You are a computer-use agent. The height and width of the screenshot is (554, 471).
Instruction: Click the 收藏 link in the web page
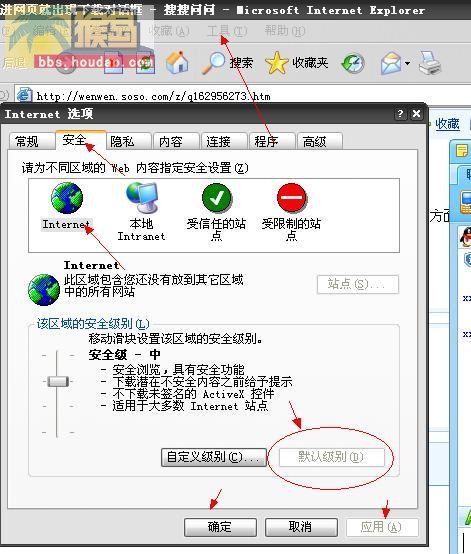(x=447, y=124)
